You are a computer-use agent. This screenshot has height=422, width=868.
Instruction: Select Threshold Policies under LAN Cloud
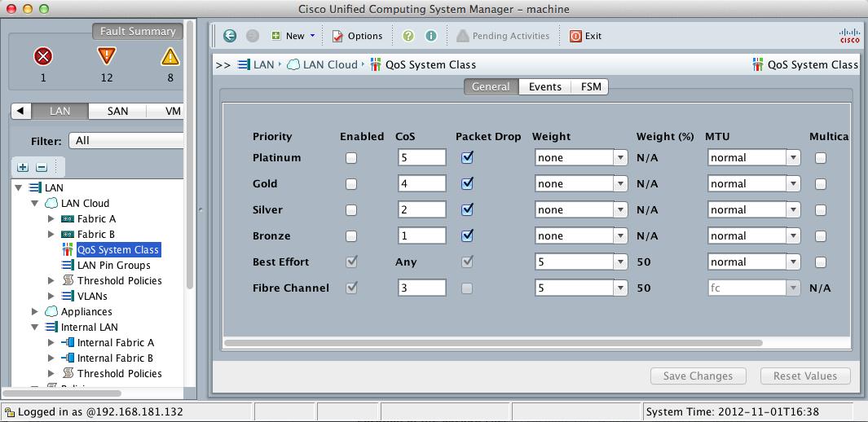[x=120, y=280]
